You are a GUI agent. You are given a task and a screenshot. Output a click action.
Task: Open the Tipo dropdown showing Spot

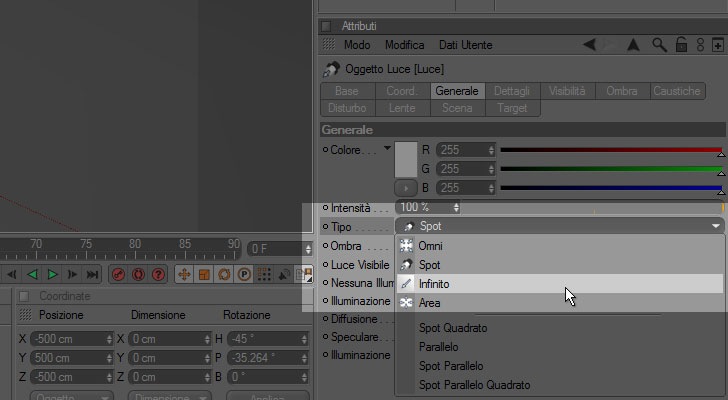pos(559,226)
